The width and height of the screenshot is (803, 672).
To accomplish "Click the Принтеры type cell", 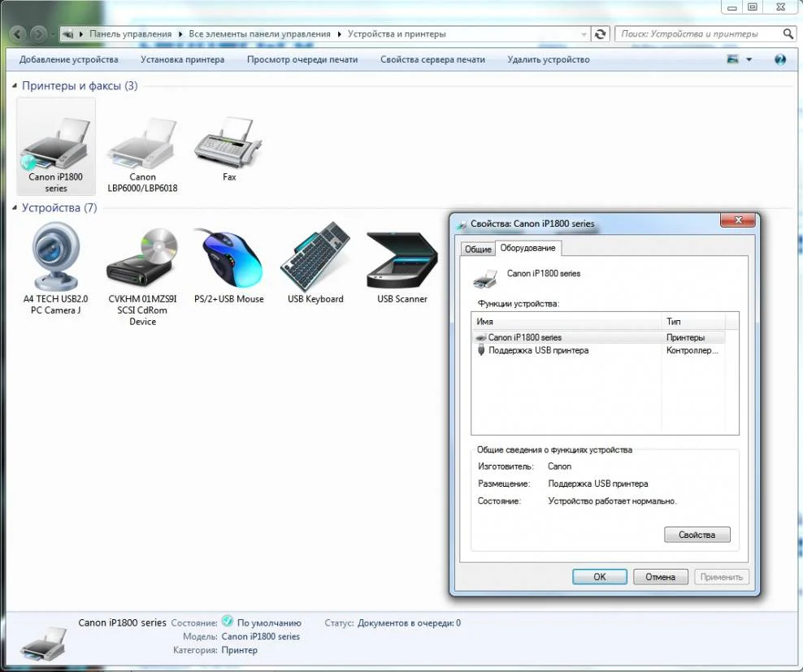I will pos(685,337).
